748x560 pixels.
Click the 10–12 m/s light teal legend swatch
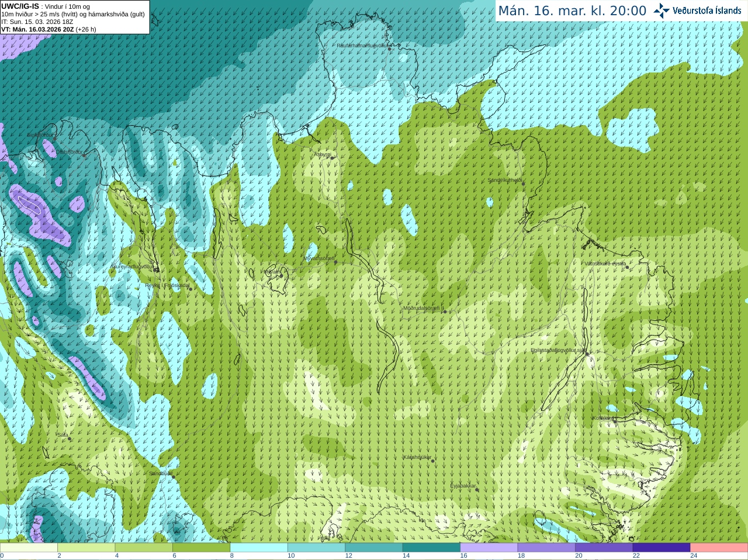point(317,548)
